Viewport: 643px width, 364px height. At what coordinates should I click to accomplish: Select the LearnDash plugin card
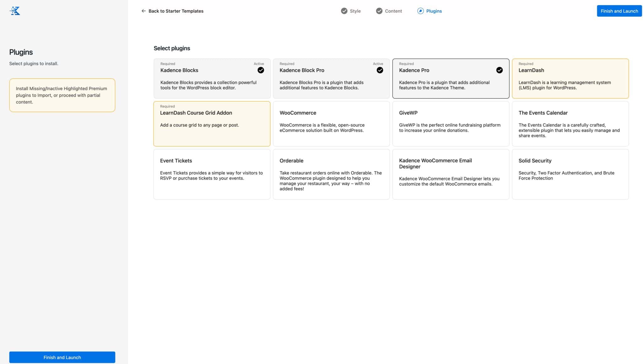pyautogui.click(x=570, y=78)
